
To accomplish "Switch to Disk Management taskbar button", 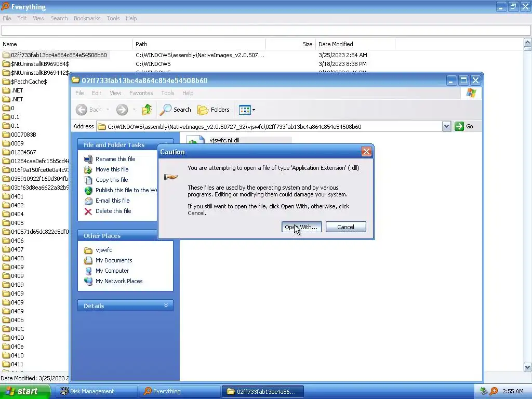I will 96,391.
